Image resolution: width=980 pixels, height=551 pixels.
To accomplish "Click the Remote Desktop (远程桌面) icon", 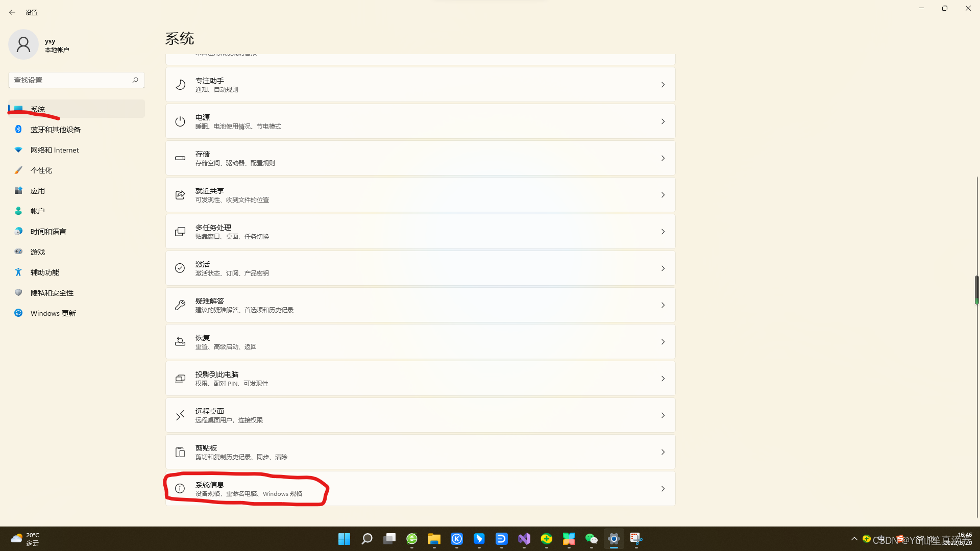I will pyautogui.click(x=180, y=415).
